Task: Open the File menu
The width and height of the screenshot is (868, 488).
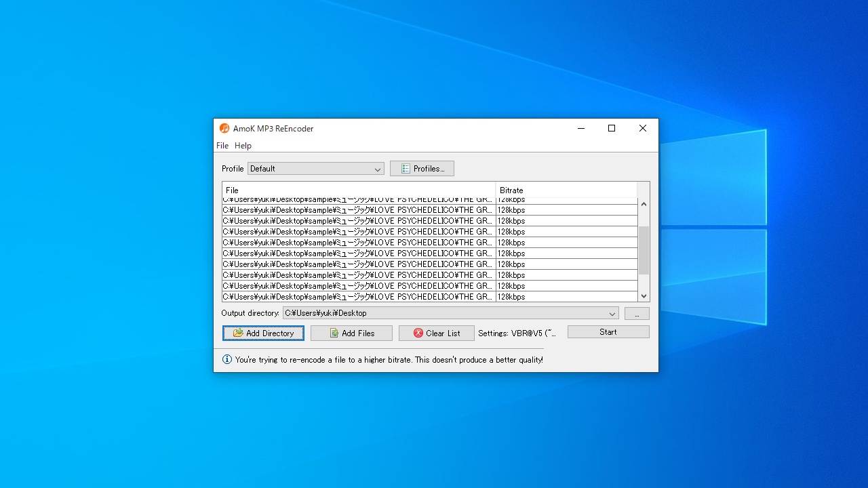Action: pyautogui.click(x=222, y=146)
